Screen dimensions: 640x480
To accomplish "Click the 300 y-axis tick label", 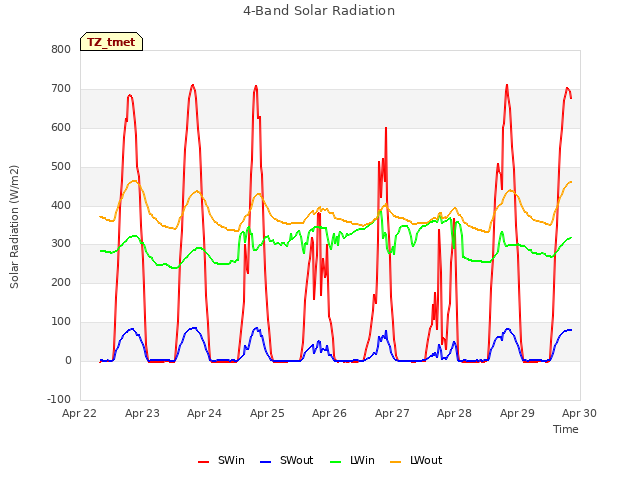I will (61, 244).
